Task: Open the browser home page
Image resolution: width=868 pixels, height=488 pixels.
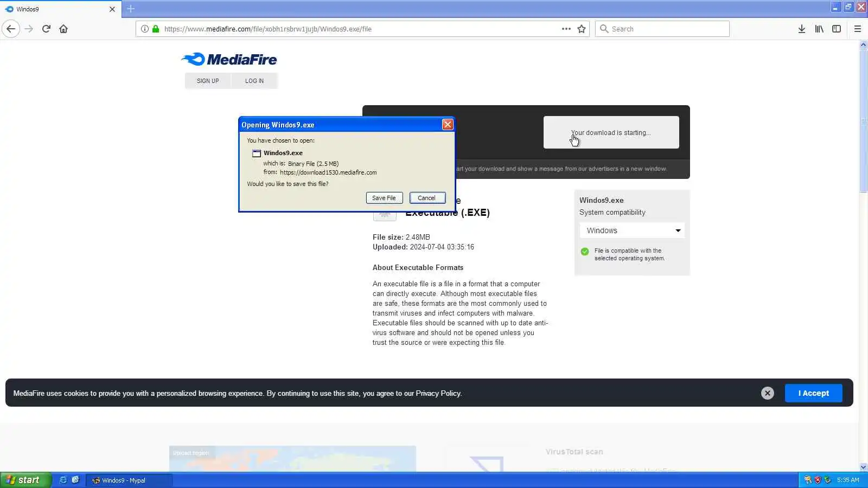Action: coord(63,29)
